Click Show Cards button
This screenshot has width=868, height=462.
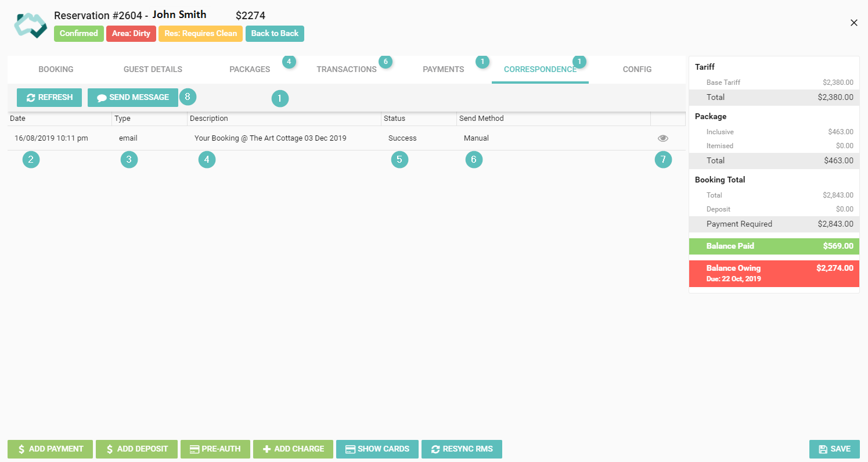pos(377,449)
